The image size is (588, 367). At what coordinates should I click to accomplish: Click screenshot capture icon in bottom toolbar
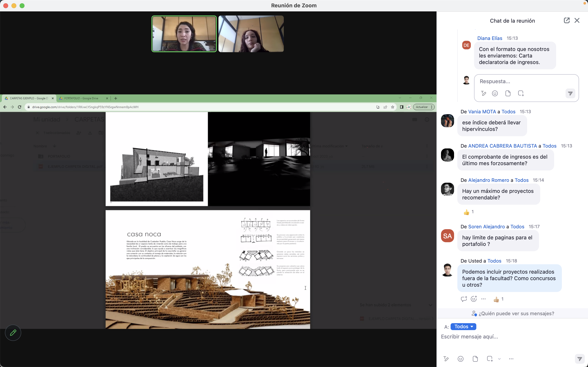[x=490, y=359]
